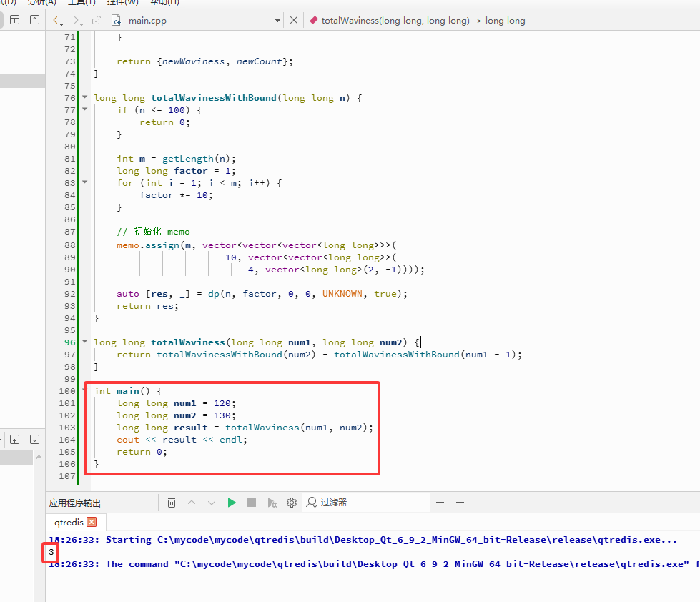This screenshot has height=602, width=700.
Task: Split the top side panel with plus icon
Action: point(15,19)
